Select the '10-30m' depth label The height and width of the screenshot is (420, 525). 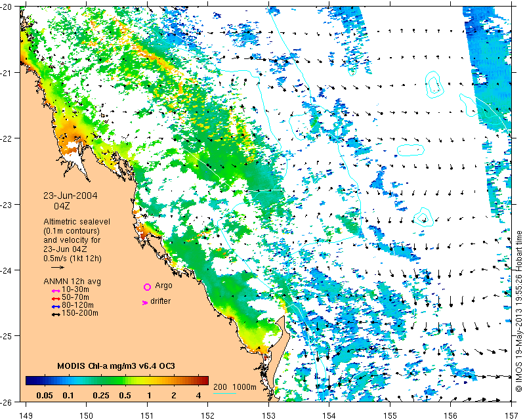click(x=75, y=289)
